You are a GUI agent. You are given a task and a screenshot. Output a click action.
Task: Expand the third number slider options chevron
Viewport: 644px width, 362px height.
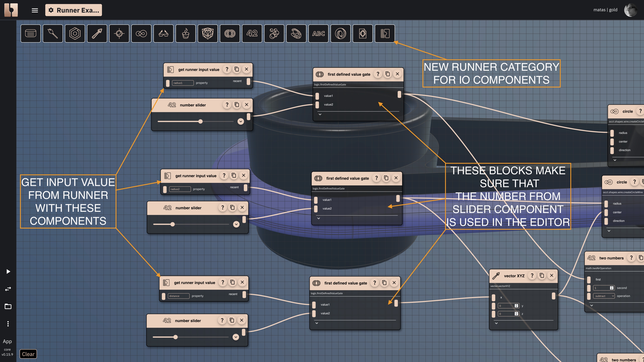(x=235, y=337)
